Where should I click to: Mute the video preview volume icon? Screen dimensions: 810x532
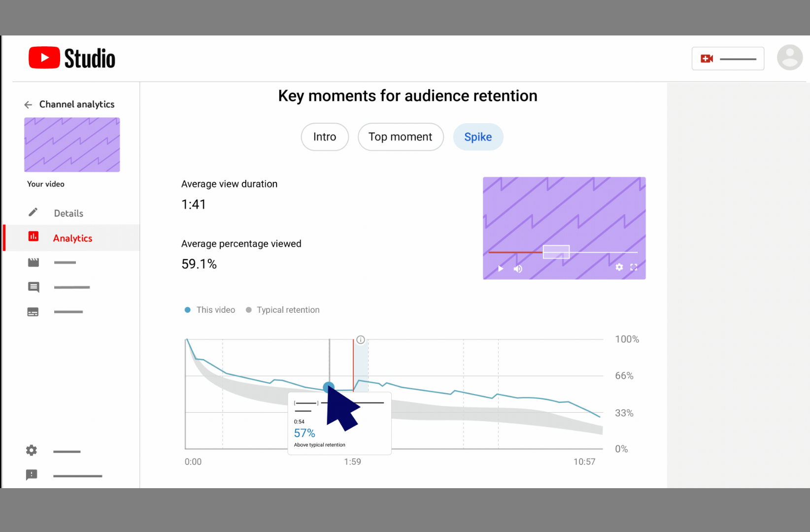518,268
